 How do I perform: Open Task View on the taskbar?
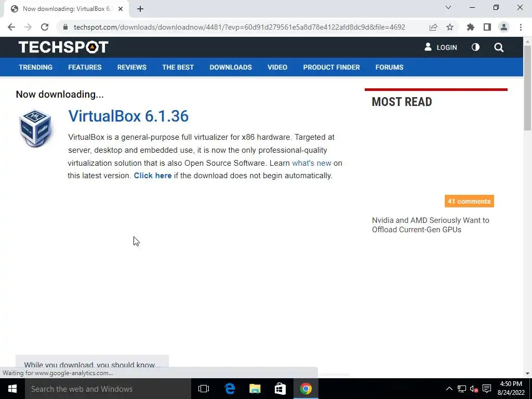tap(204, 389)
